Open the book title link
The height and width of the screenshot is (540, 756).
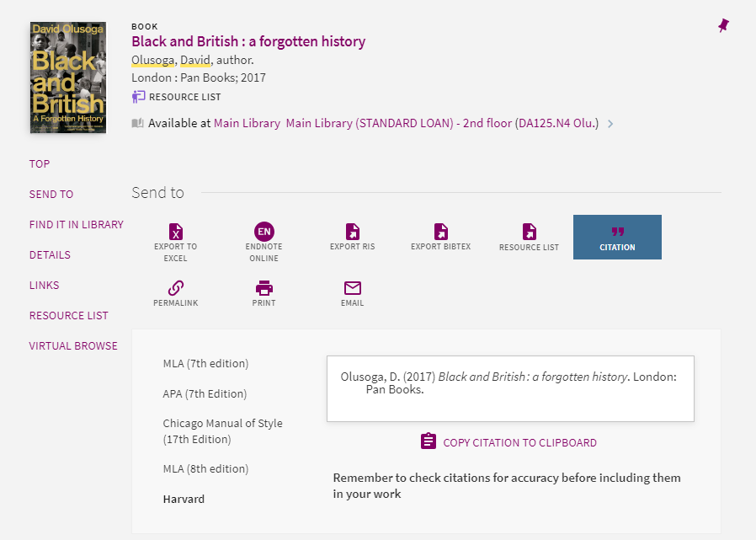(x=248, y=41)
